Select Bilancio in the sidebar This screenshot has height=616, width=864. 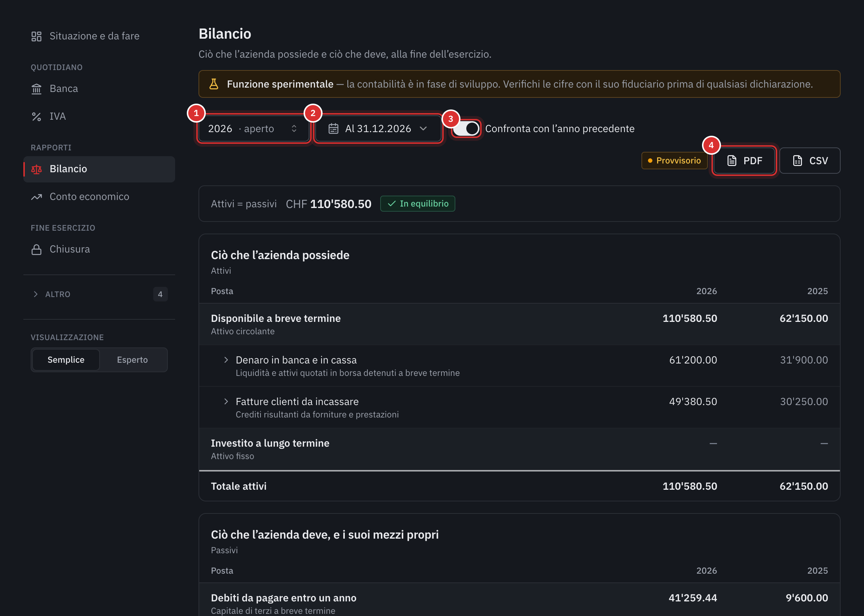tap(99, 169)
